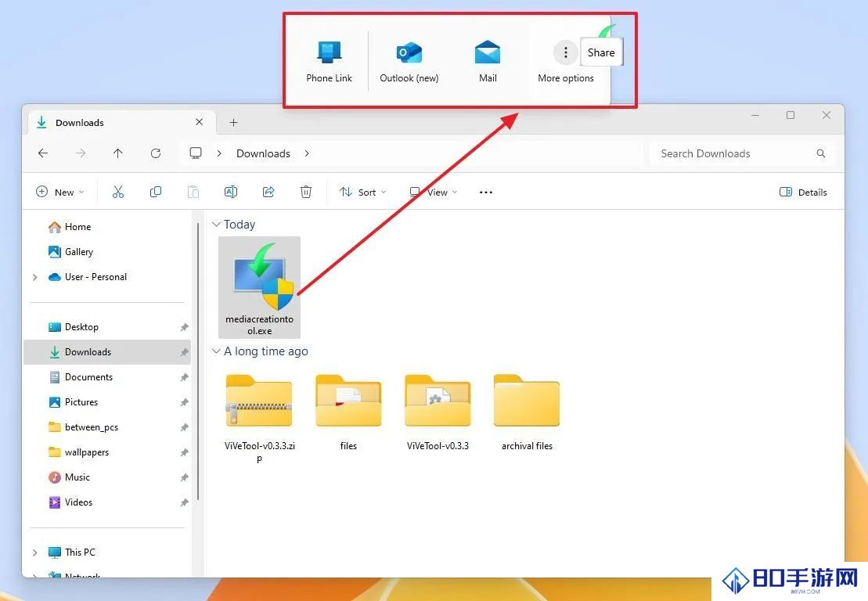
Task: Click the search magnifier icon
Action: [821, 153]
